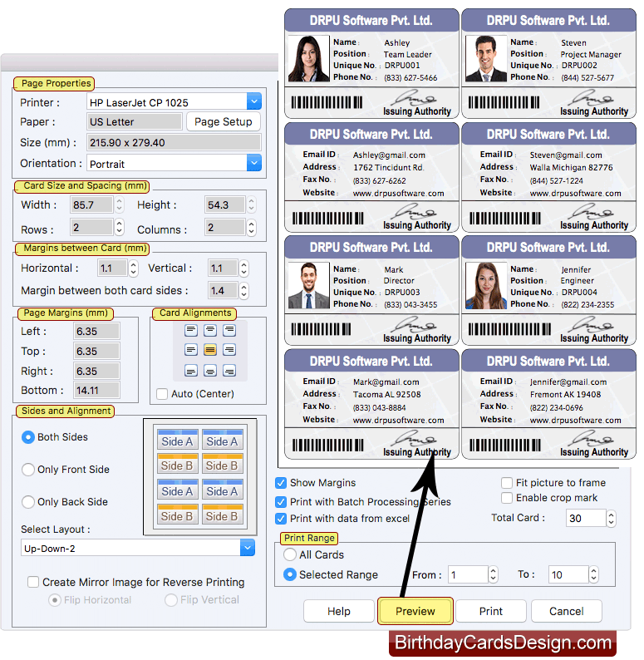644x660 pixels.
Task: Adjust the Total Card stepper
Action: (x=611, y=518)
